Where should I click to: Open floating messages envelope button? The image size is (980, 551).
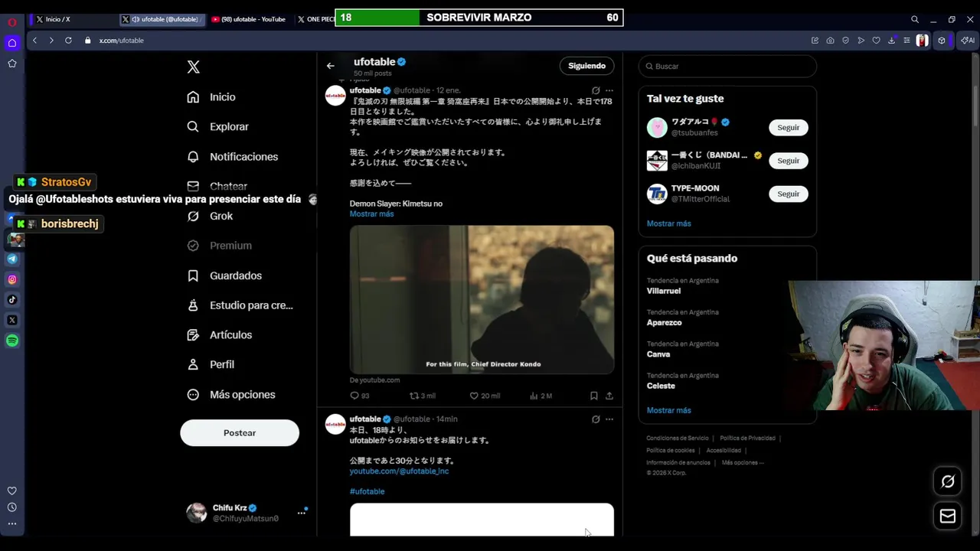(x=948, y=516)
